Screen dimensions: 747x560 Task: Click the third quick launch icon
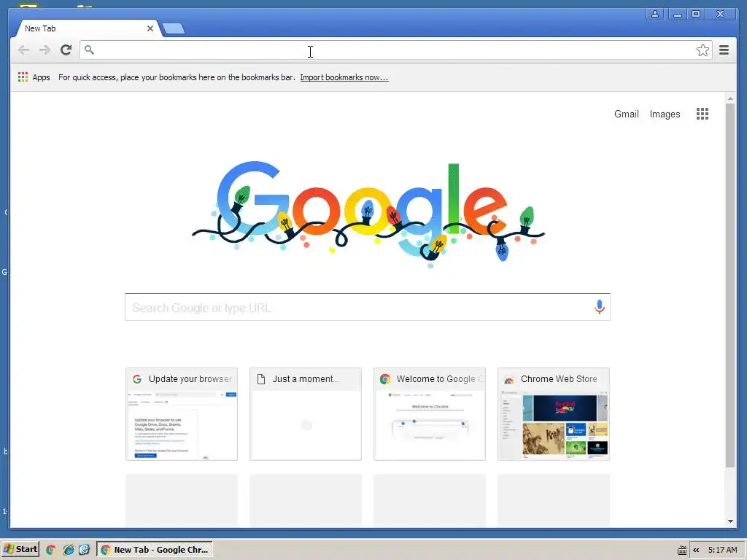[x=85, y=550]
